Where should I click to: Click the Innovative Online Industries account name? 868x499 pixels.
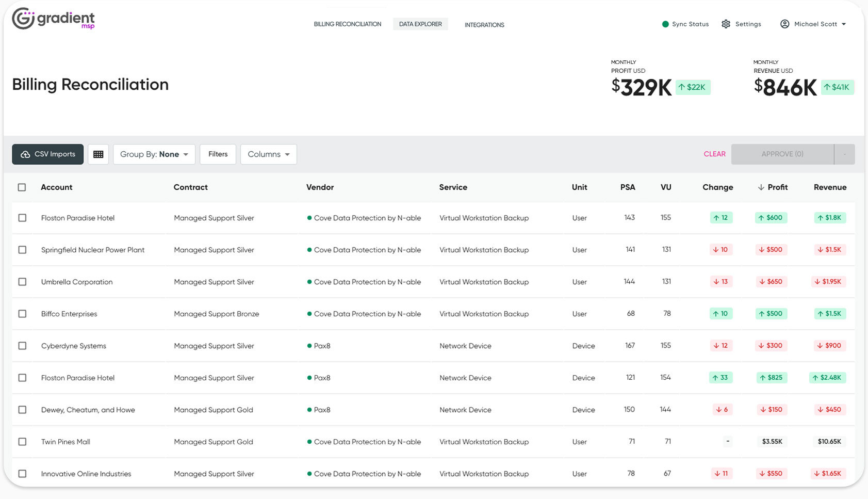tap(86, 474)
